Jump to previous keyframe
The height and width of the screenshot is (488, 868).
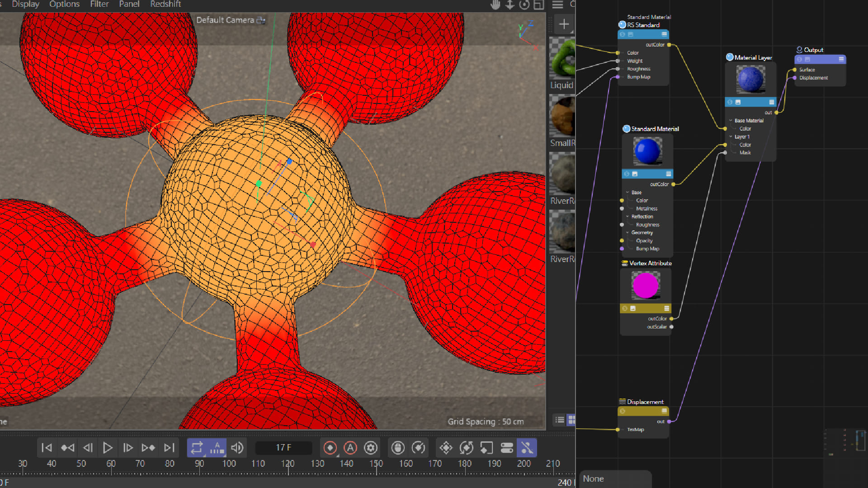tap(67, 448)
